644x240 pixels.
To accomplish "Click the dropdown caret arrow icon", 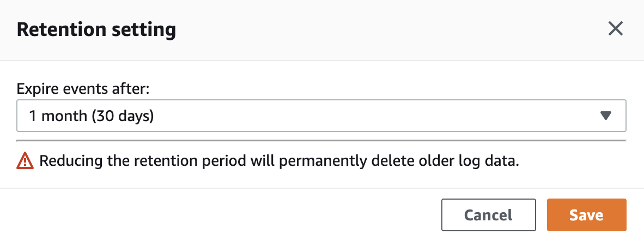I will coord(606,116).
